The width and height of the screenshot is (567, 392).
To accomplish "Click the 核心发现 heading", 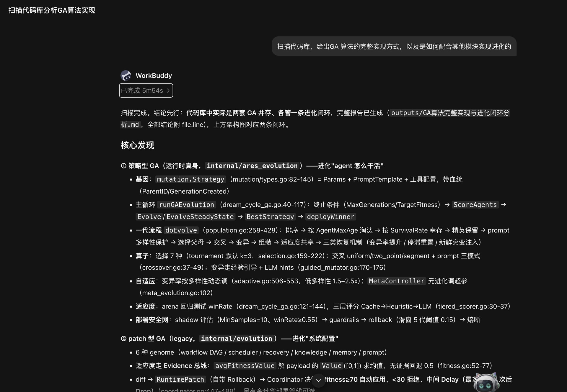I will [137, 145].
